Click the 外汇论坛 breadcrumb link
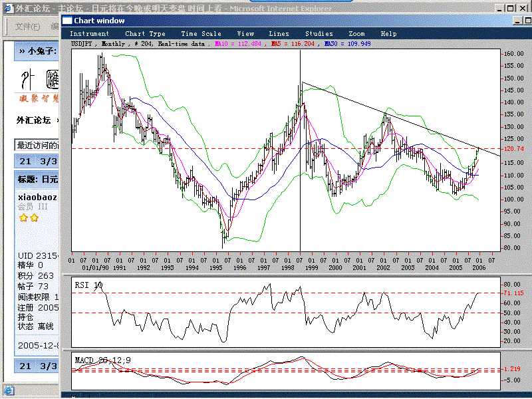 pos(33,120)
